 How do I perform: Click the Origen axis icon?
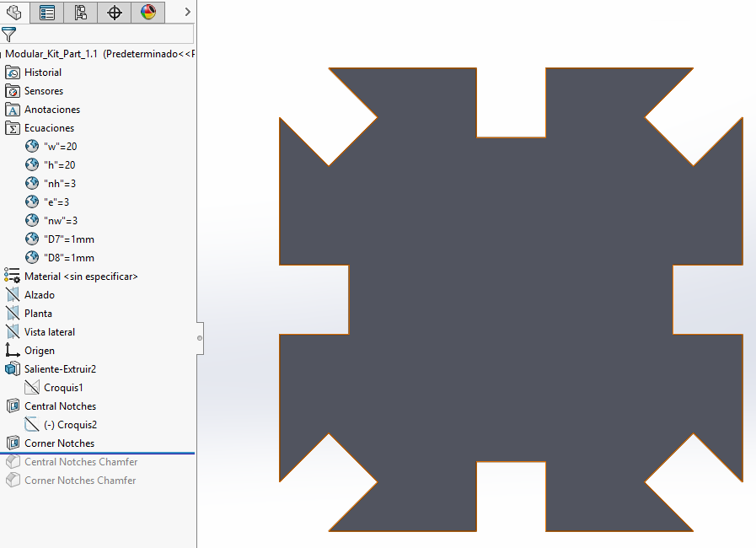coord(13,350)
